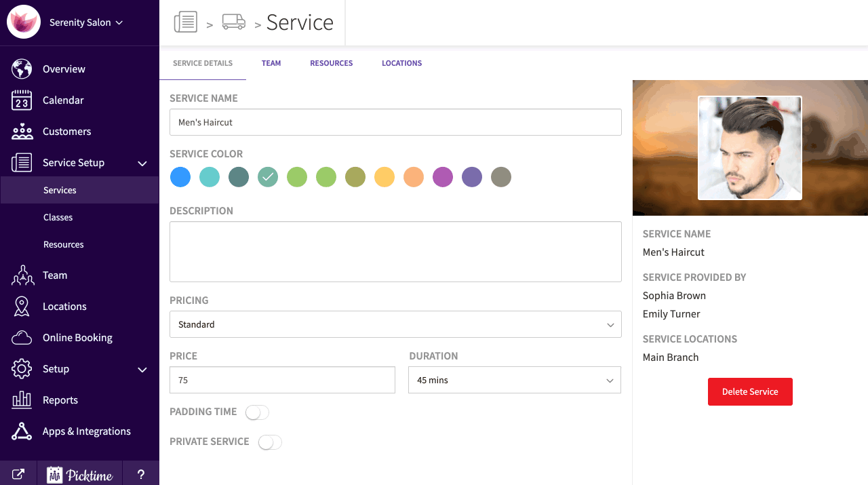Viewport: 868px width, 485px height.
Task: Collapse the Service Setup menu chevron
Action: [x=142, y=163]
